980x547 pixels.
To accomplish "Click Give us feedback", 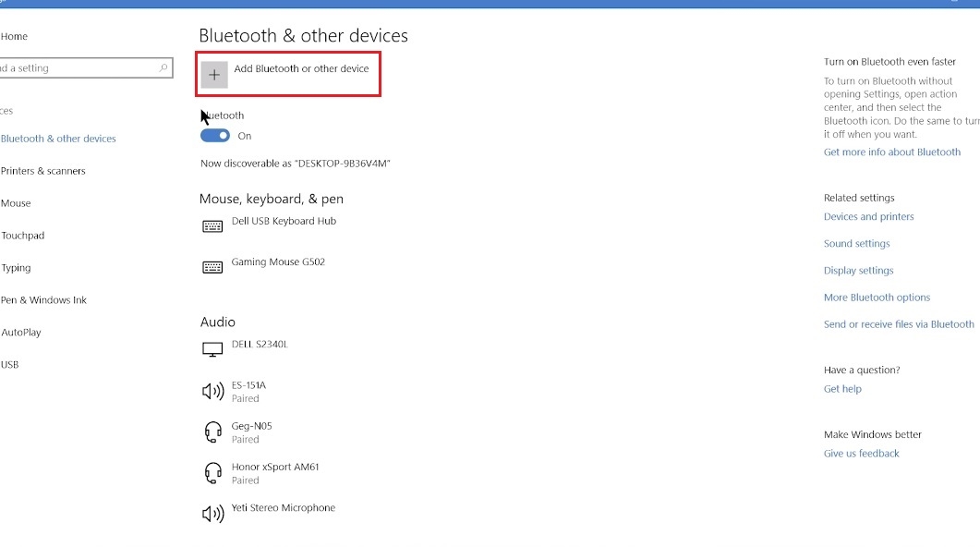I will 861,453.
